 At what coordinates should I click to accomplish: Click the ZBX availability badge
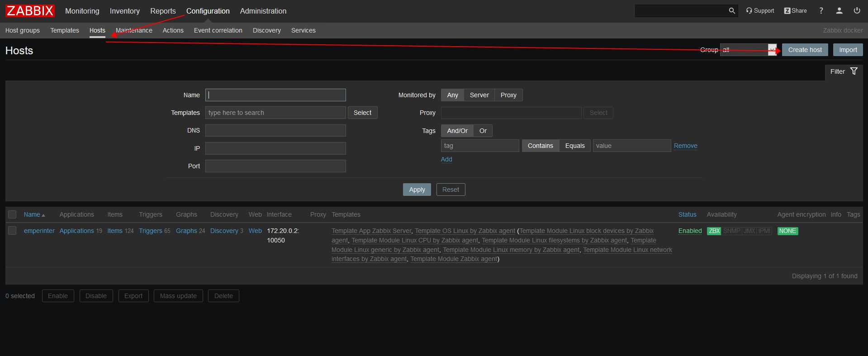click(714, 231)
